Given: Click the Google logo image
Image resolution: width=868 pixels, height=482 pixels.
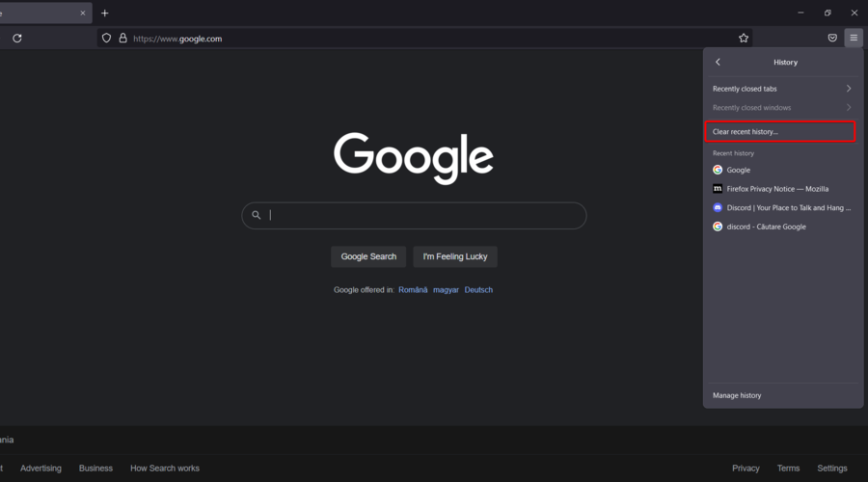Looking at the screenshot, I should point(414,158).
